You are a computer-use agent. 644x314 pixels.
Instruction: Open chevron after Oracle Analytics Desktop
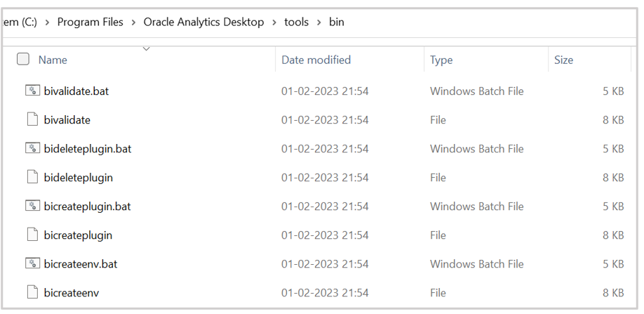click(x=274, y=22)
